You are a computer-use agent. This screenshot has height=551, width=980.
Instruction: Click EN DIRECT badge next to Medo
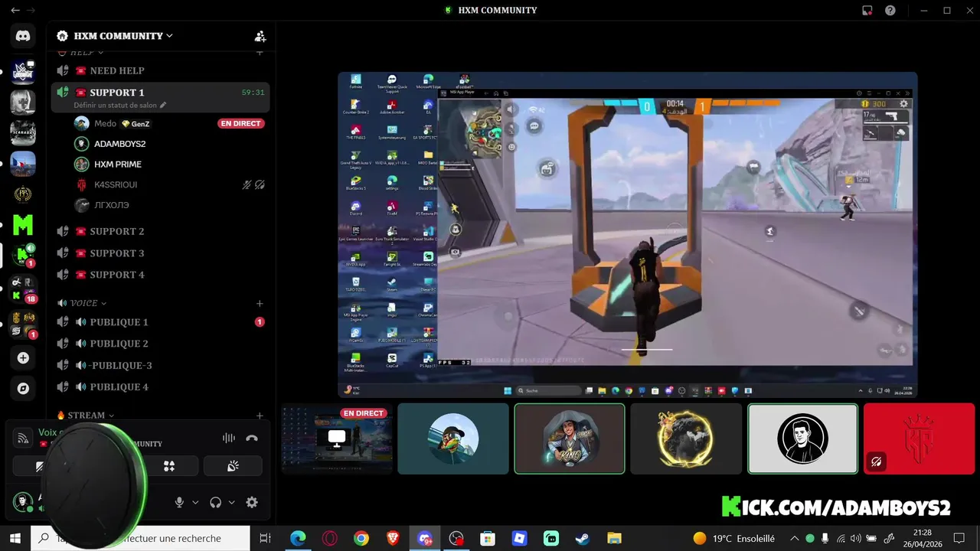coord(240,123)
